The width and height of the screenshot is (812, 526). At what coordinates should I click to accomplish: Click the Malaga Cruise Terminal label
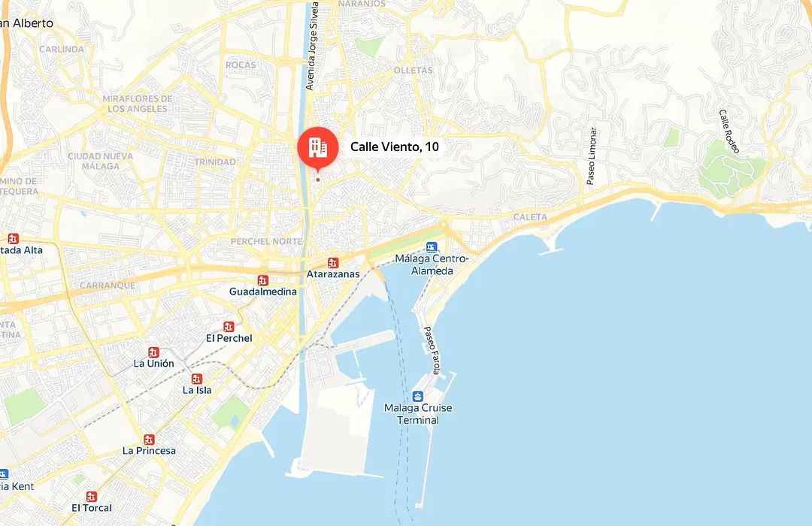tap(418, 414)
